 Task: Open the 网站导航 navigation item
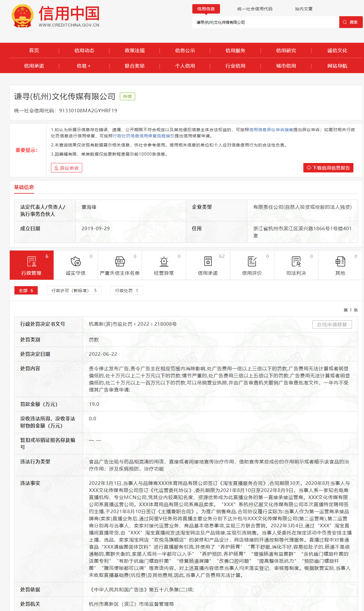337,66
